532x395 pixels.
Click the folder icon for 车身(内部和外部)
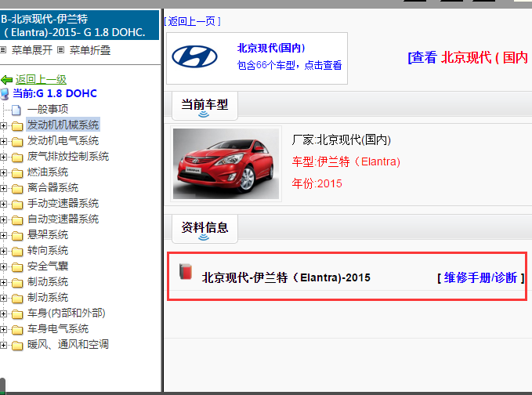click(17, 314)
